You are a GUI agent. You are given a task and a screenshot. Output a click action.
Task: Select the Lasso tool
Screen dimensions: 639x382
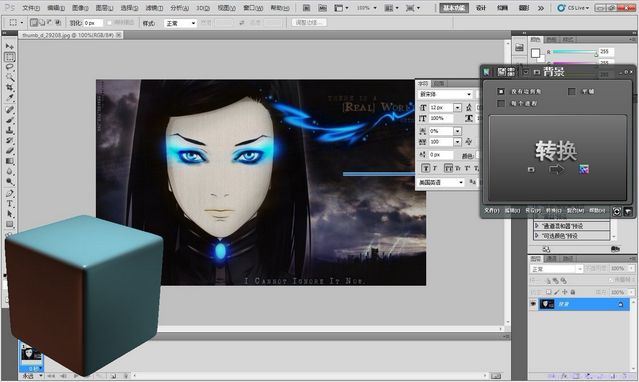coord(9,67)
